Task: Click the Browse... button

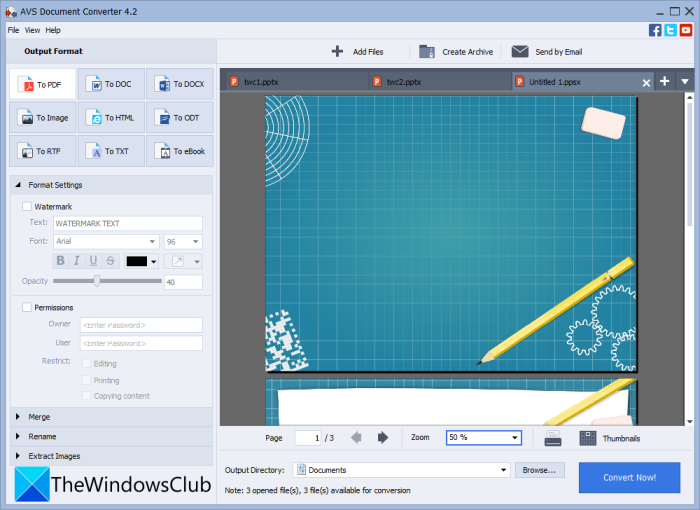Action: point(539,470)
